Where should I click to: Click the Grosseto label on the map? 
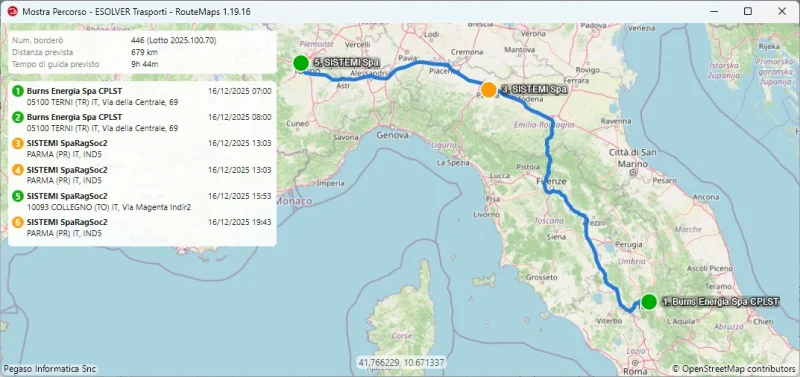point(541,278)
